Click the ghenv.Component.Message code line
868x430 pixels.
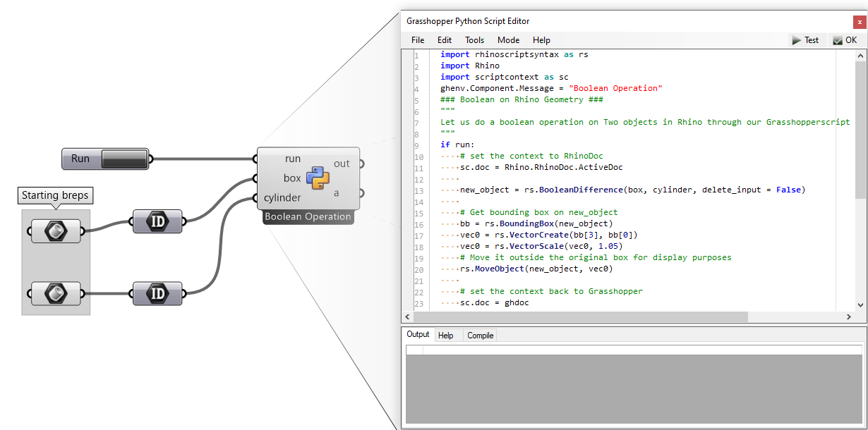click(551, 88)
